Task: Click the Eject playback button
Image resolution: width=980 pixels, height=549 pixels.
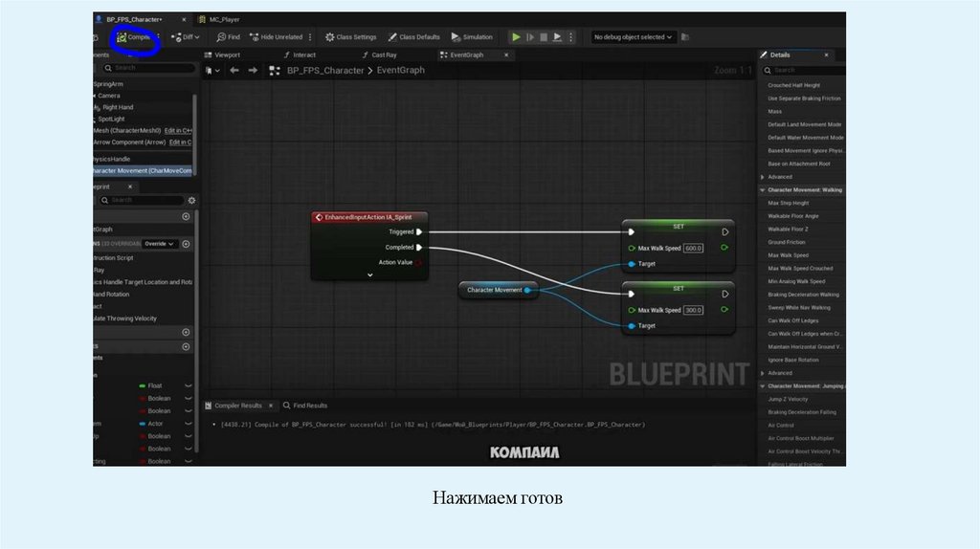Action: coord(558,37)
